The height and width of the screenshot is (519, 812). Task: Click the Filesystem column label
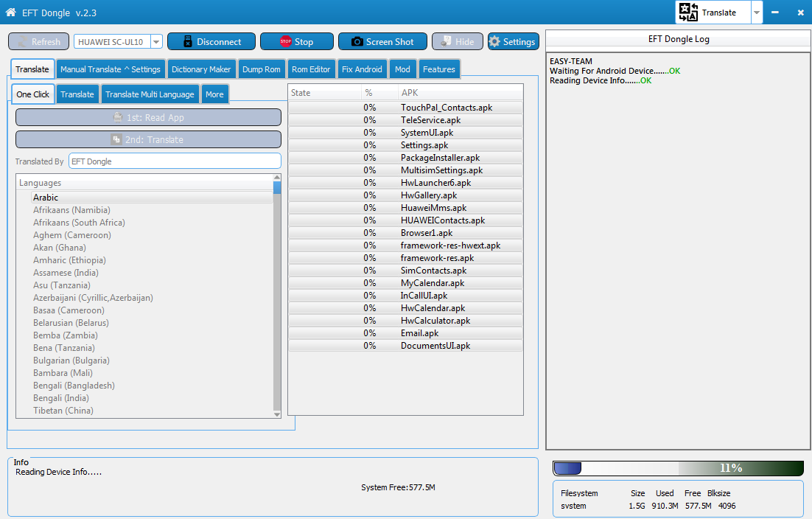[579, 493]
